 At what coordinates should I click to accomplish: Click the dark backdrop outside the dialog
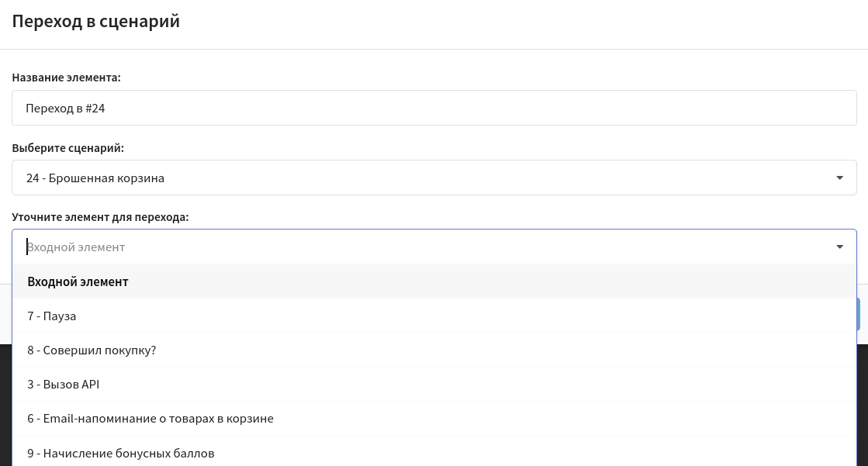(5, 403)
